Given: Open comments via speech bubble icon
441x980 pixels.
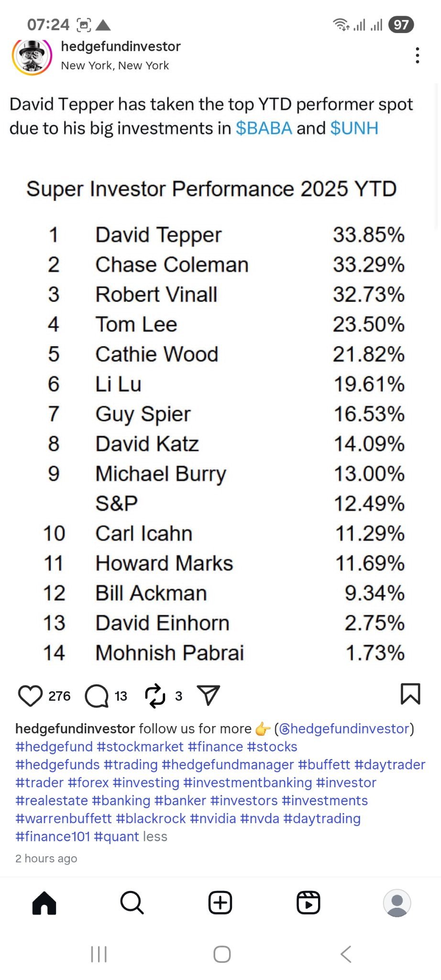Looking at the screenshot, I should pyautogui.click(x=97, y=696).
